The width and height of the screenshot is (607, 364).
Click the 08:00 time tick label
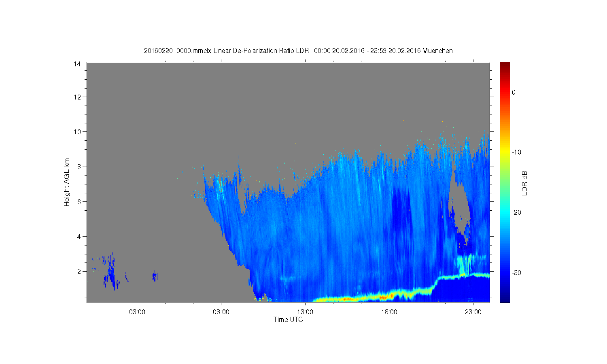[x=221, y=312]
